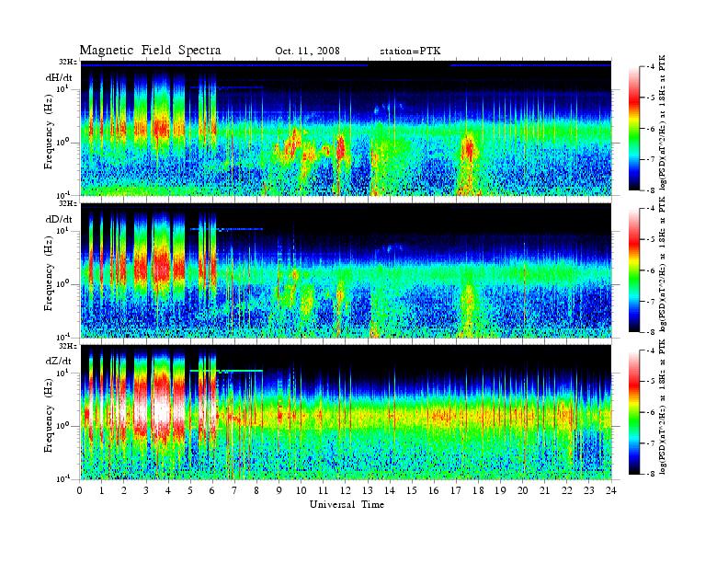Click the "32Hz" label above the dZ/dt panel
The width and height of the screenshot is (728, 563).
coord(68,346)
